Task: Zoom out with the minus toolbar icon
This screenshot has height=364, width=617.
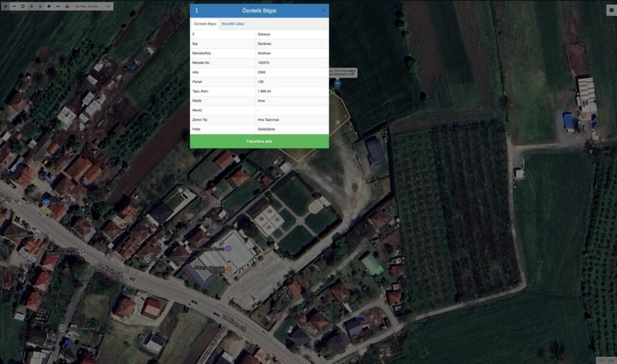Action: click(x=14, y=6)
